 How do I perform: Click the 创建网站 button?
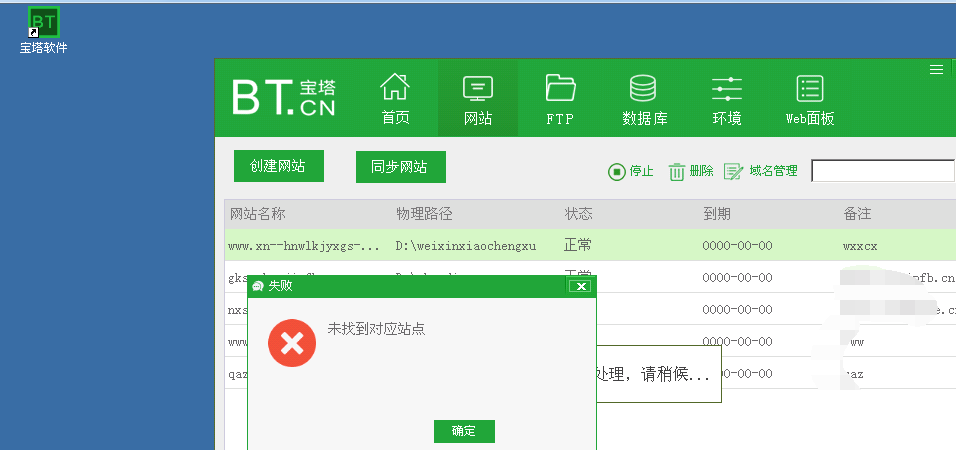pos(279,166)
